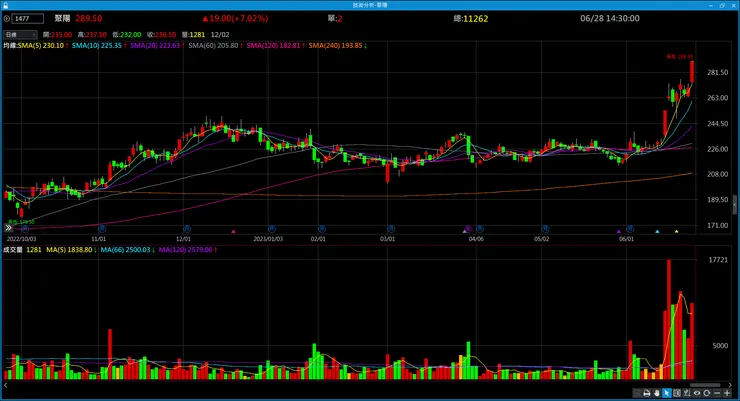Click the cyan triangle marker after 06/01
The width and height of the screenshot is (740, 401).
point(657,231)
